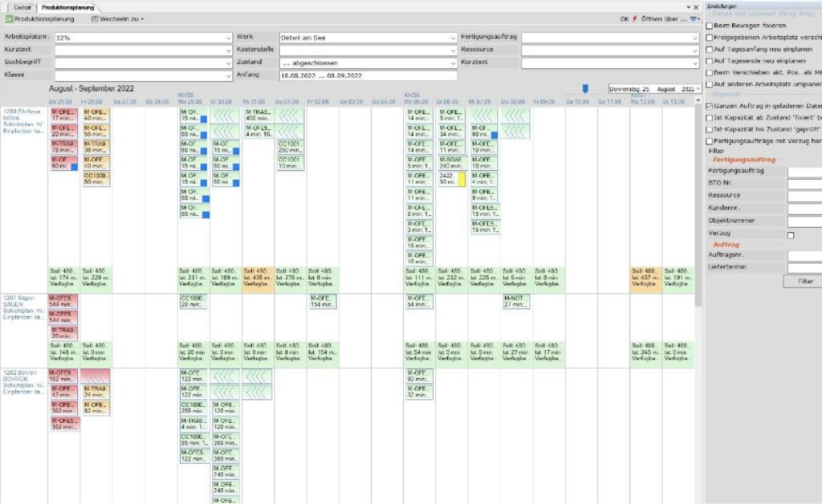Click the timeline zoom slider handle
Image resolution: width=822 pixels, height=504 pixels.
(x=585, y=88)
